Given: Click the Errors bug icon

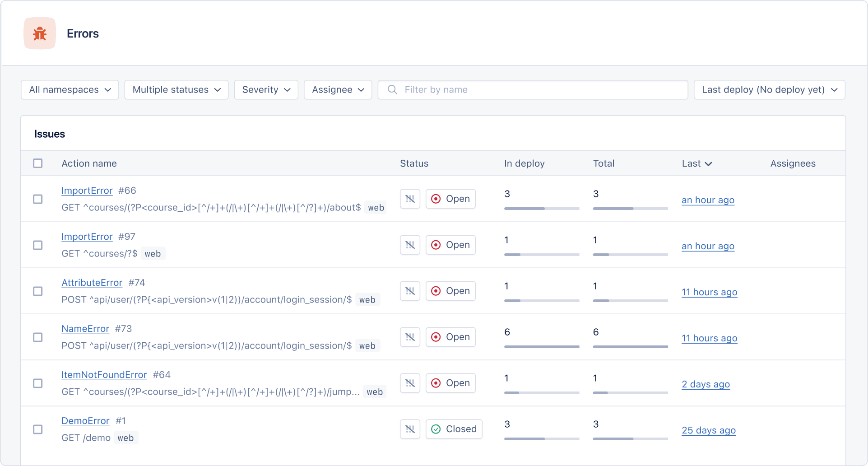Looking at the screenshot, I should [40, 33].
